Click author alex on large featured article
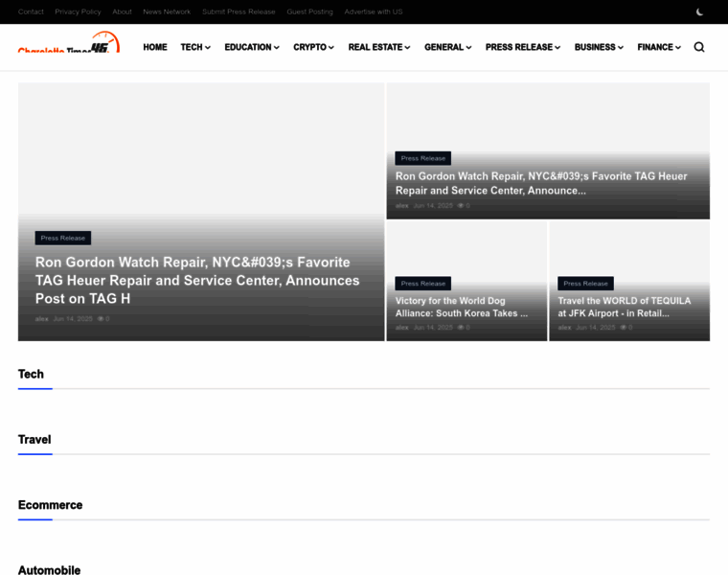The width and height of the screenshot is (728, 575). pyautogui.click(x=42, y=318)
